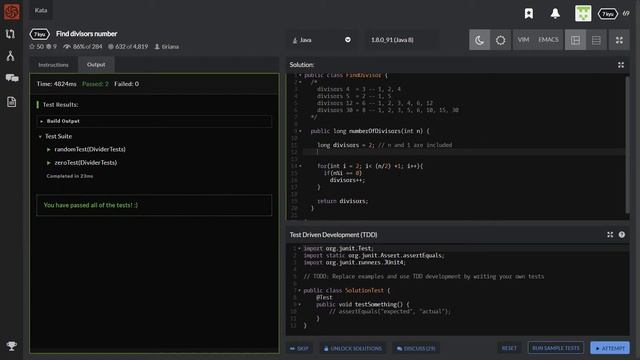Switch to stacked rows layout
This screenshot has height=360, width=640.
596,40
